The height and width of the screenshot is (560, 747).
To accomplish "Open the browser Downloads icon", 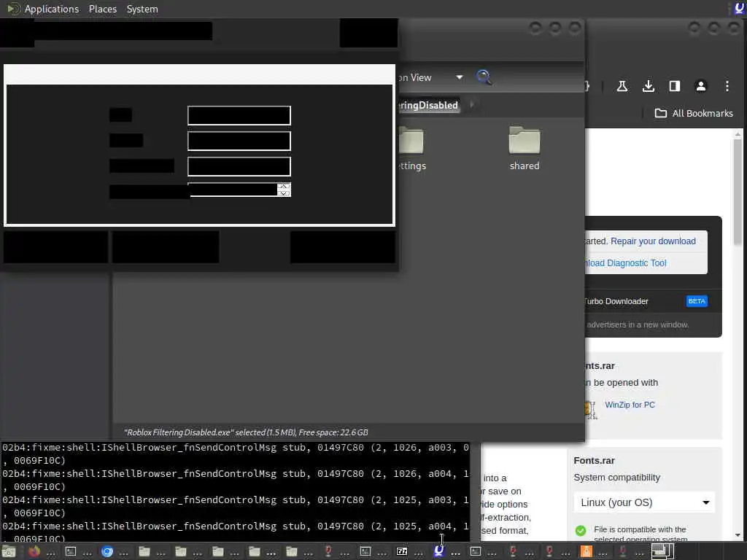I will click(x=648, y=86).
